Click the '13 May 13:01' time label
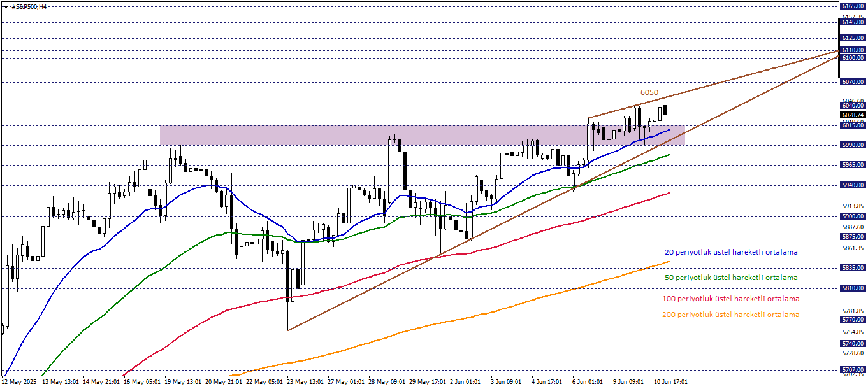Image resolution: width=868 pixels, height=389 pixels. tap(60, 382)
